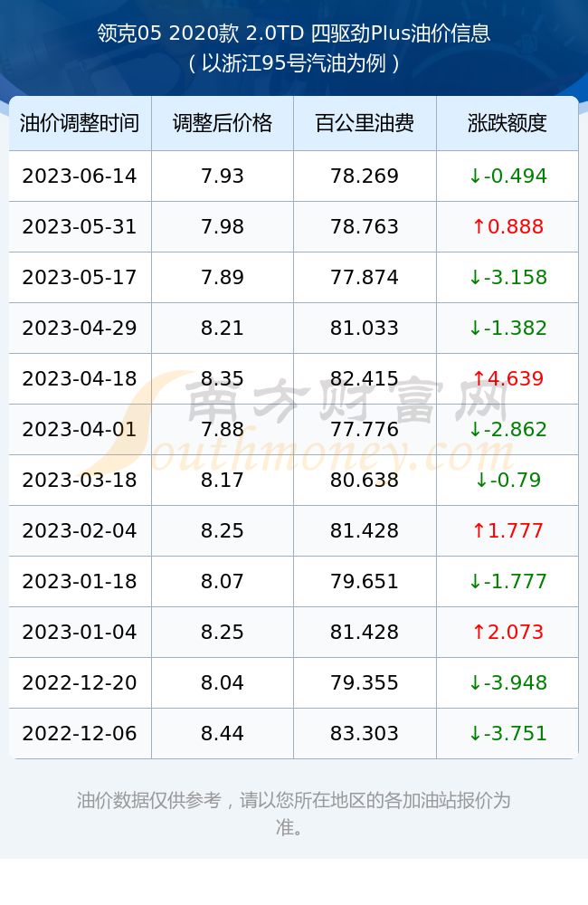Click the red up arrow 2.073 value
Image resolution: width=588 pixels, height=905 pixels.
(x=507, y=632)
